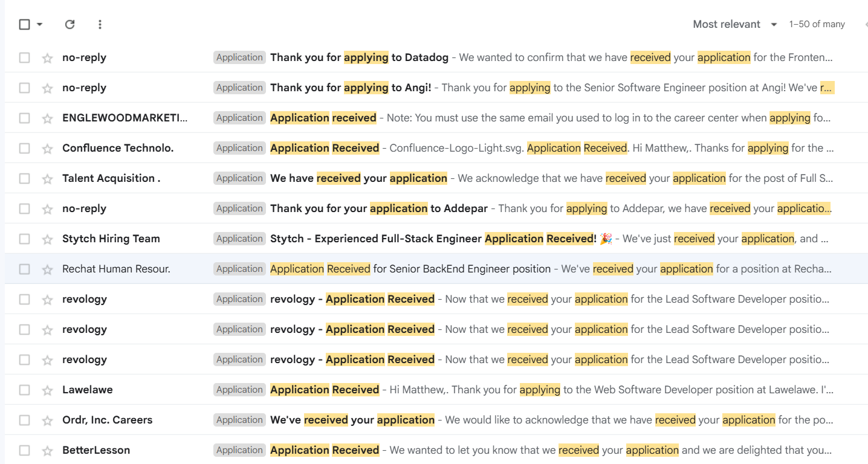Check the Confluence Technolo. email row
The width and height of the screenshot is (868, 464).
(24, 147)
